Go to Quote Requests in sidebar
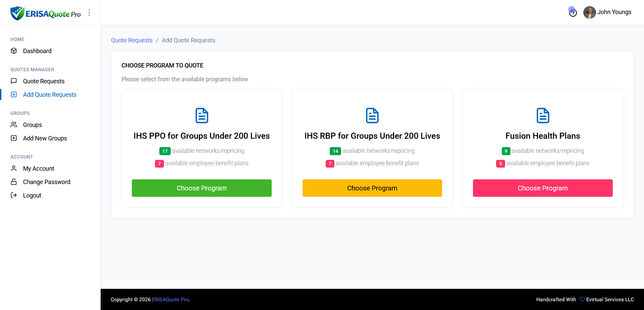The width and height of the screenshot is (644, 310). pyautogui.click(x=44, y=81)
